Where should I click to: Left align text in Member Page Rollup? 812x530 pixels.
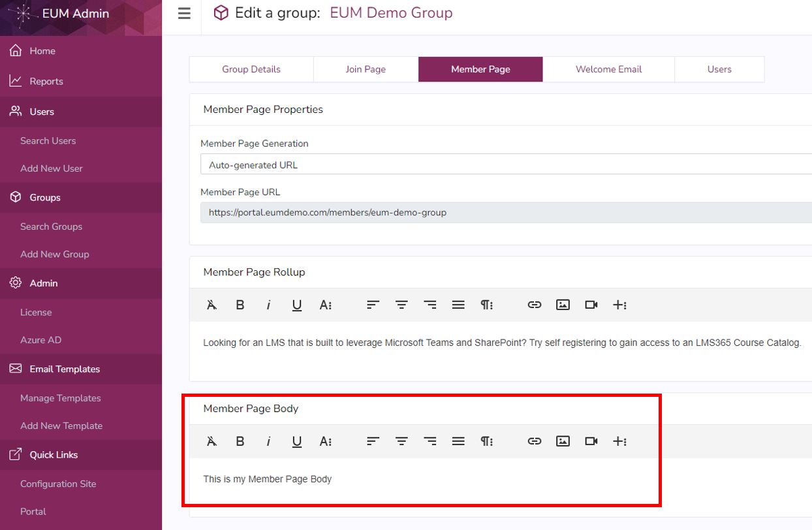point(372,304)
